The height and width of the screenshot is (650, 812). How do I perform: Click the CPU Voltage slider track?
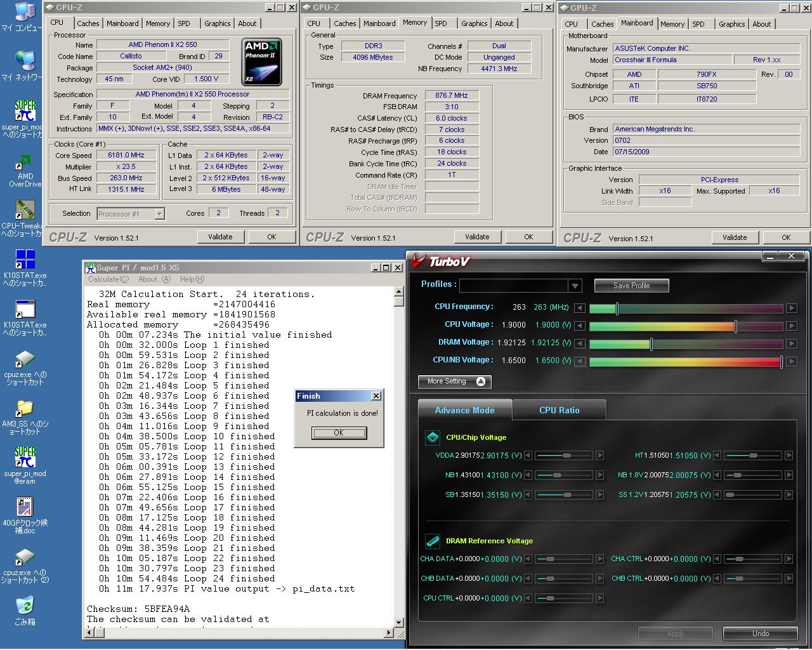(686, 326)
